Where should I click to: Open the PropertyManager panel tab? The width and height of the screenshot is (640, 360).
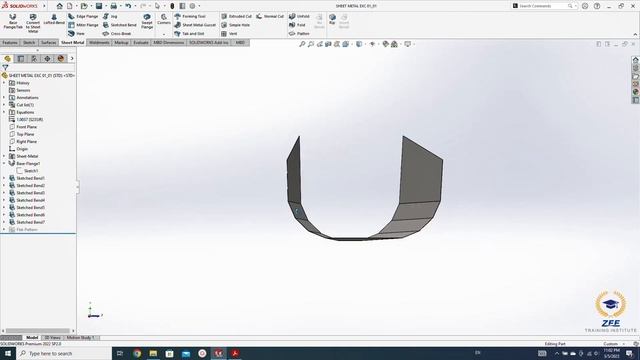[21, 58]
